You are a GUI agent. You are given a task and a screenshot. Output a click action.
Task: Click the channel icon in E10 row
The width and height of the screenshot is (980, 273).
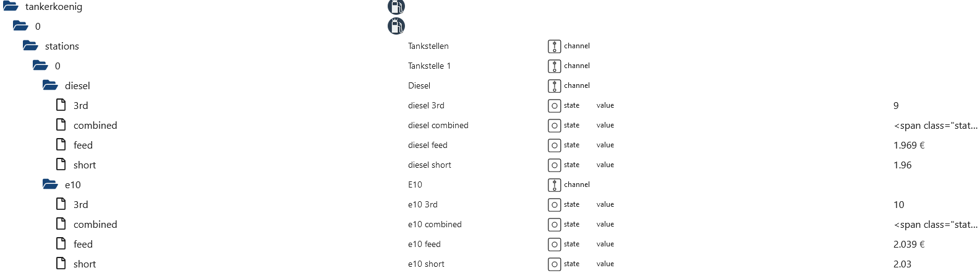554,185
